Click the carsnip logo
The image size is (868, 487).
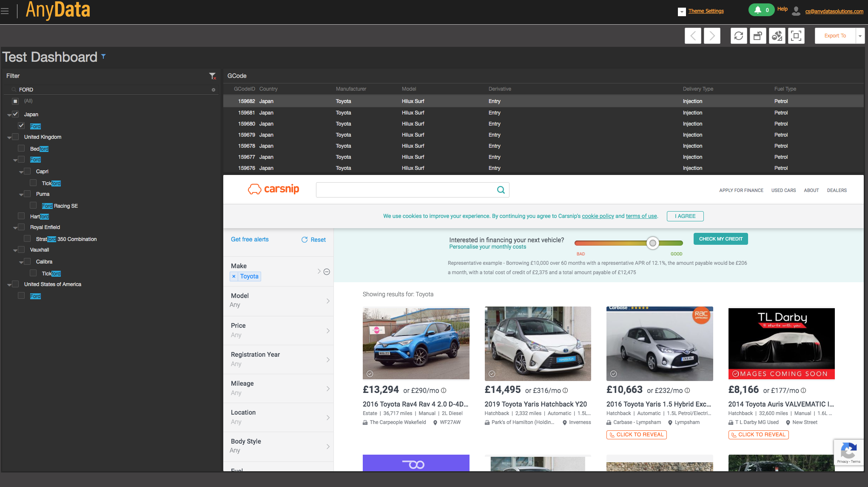[273, 189]
